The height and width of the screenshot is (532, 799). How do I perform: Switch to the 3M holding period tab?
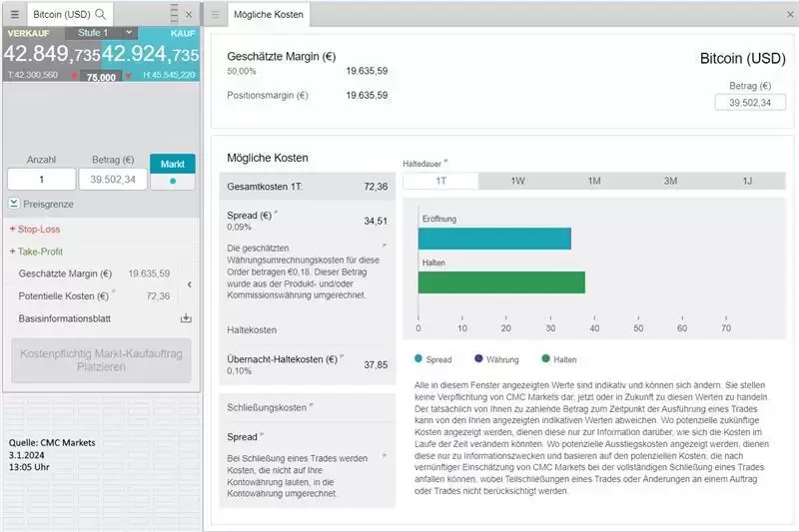tap(670, 181)
